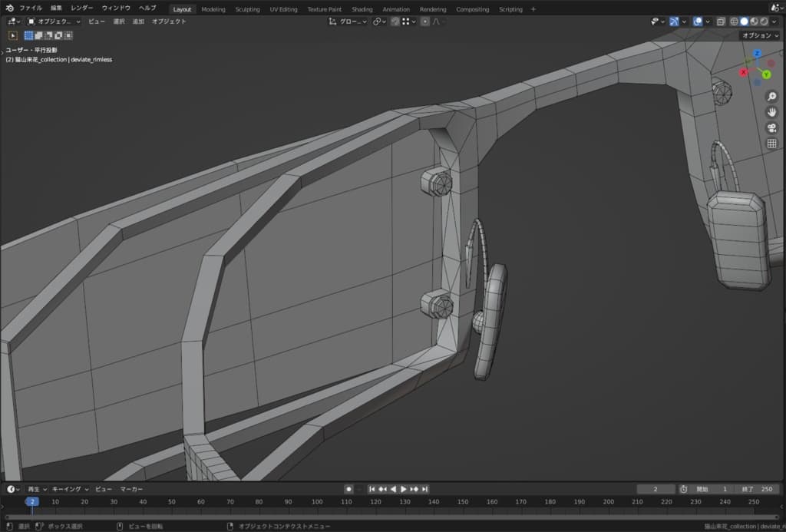Toggle X-ray display in the header
The image size is (786, 532).
721,21
